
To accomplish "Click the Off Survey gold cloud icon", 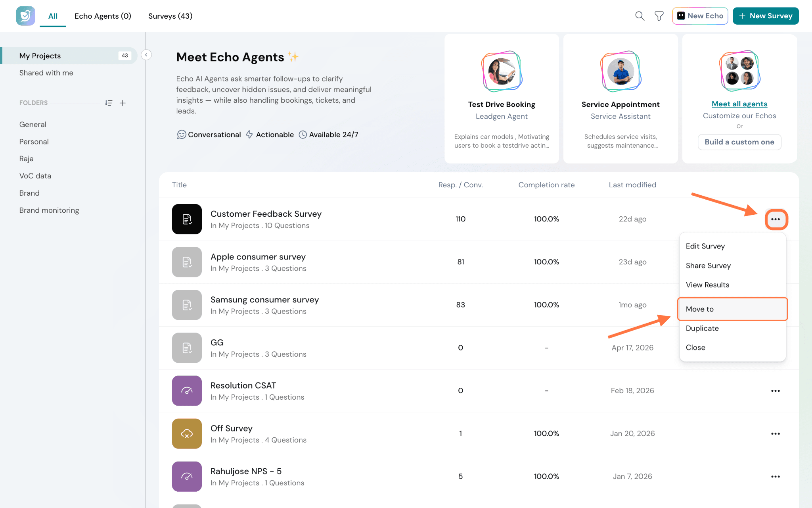I will tap(187, 433).
